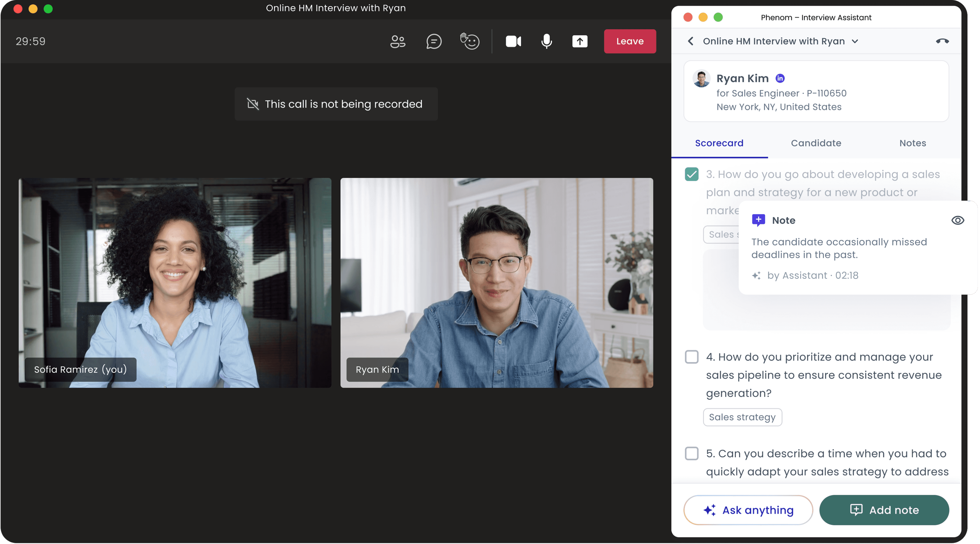Toggle note visibility eye icon

(958, 221)
